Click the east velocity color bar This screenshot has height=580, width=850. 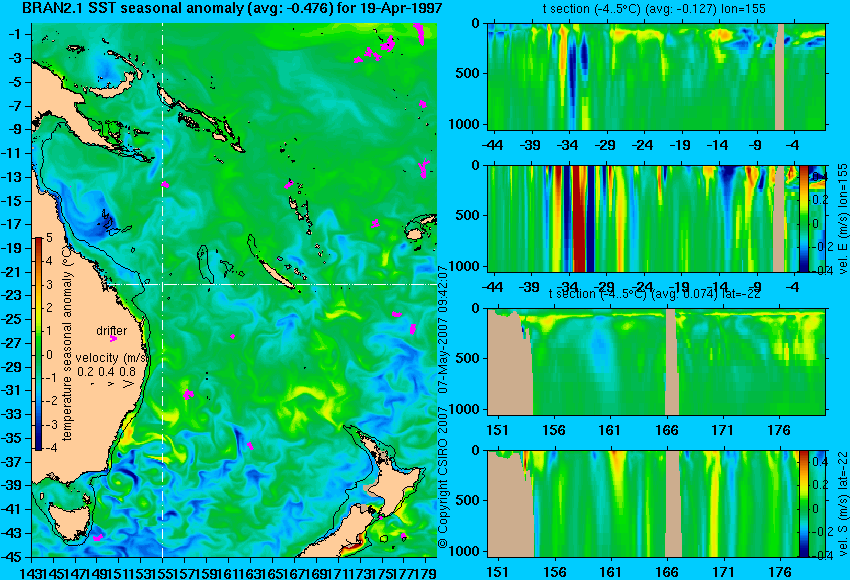[803, 218]
